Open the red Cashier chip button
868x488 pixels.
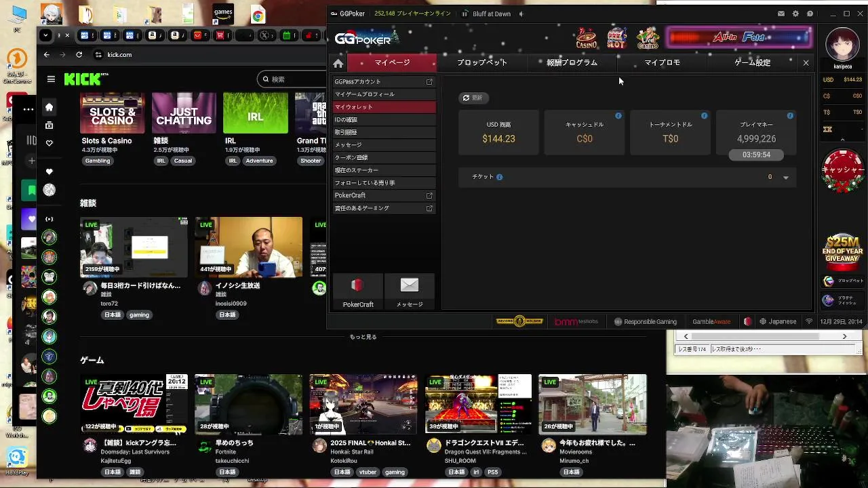tap(843, 169)
